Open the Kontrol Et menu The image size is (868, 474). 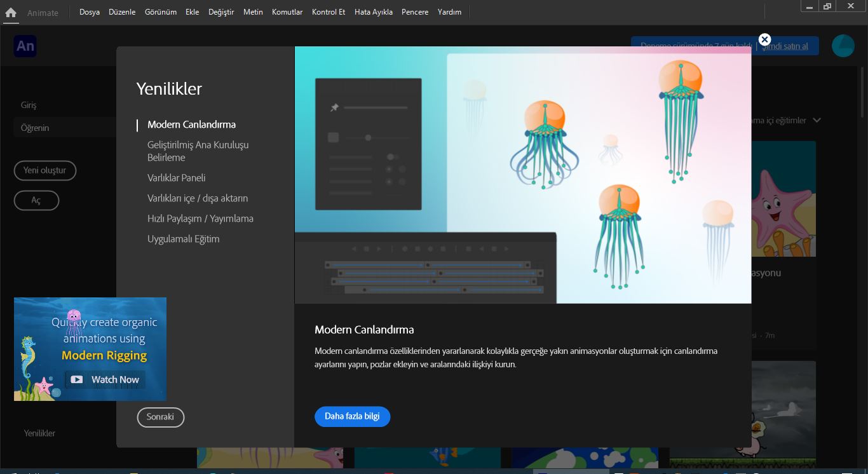pos(329,12)
